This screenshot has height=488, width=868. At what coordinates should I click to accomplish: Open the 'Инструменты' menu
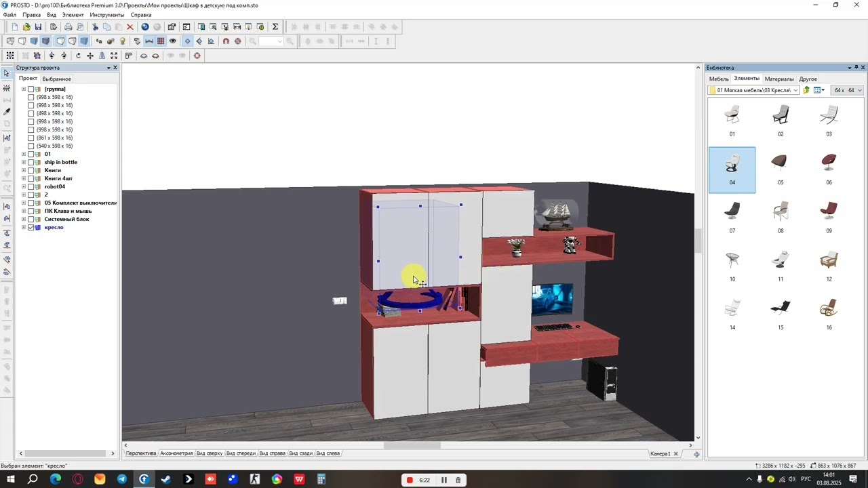tap(107, 15)
